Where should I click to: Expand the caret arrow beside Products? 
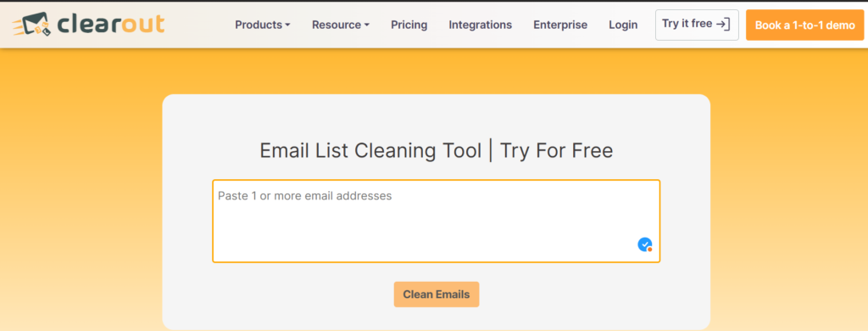287,25
